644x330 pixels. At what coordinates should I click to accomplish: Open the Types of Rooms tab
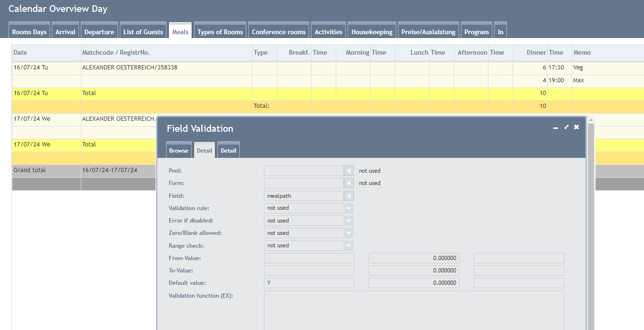(x=220, y=30)
